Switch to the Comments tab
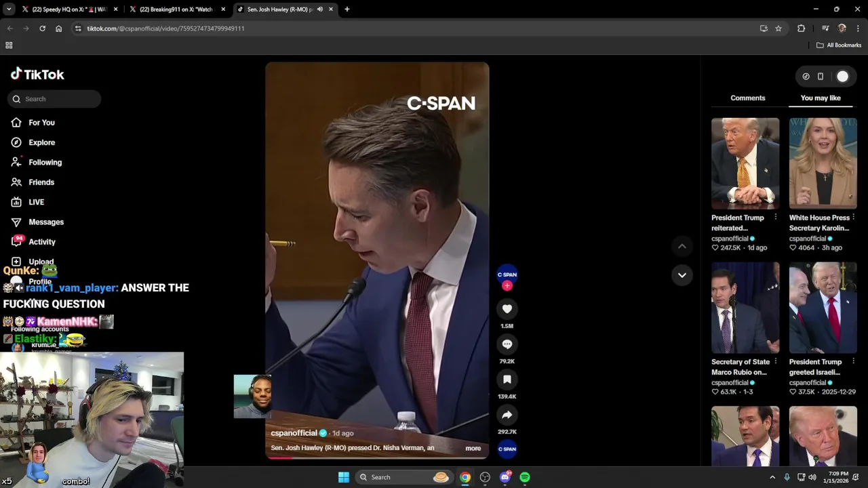This screenshot has height=488, width=868. pyautogui.click(x=747, y=98)
